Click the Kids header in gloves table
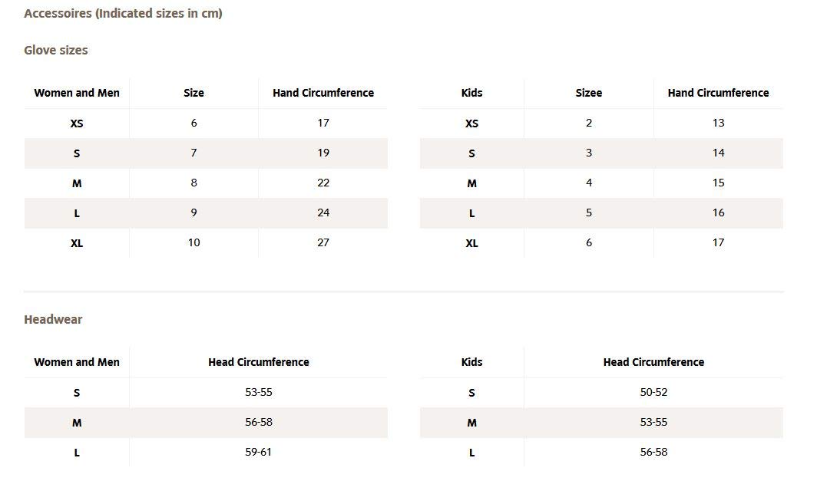The image size is (817, 504). (471, 93)
